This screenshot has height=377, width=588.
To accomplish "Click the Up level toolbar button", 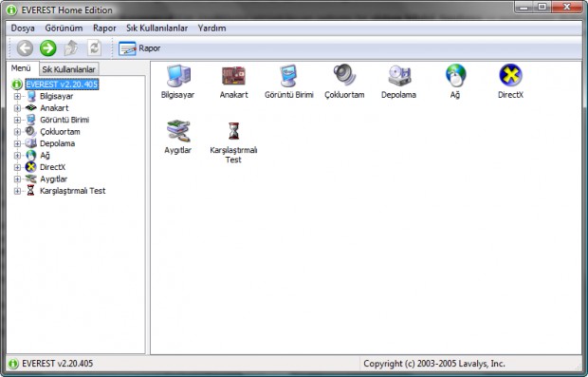I will coord(71,48).
